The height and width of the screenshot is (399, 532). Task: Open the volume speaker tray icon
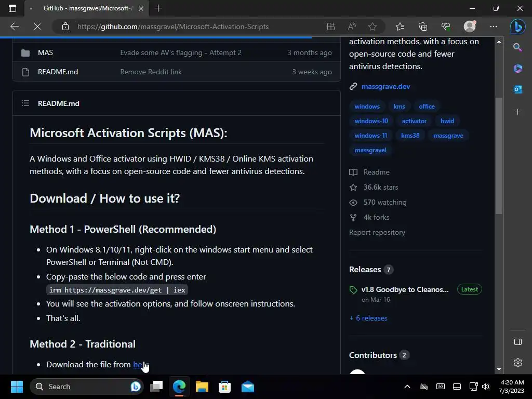(x=486, y=387)
